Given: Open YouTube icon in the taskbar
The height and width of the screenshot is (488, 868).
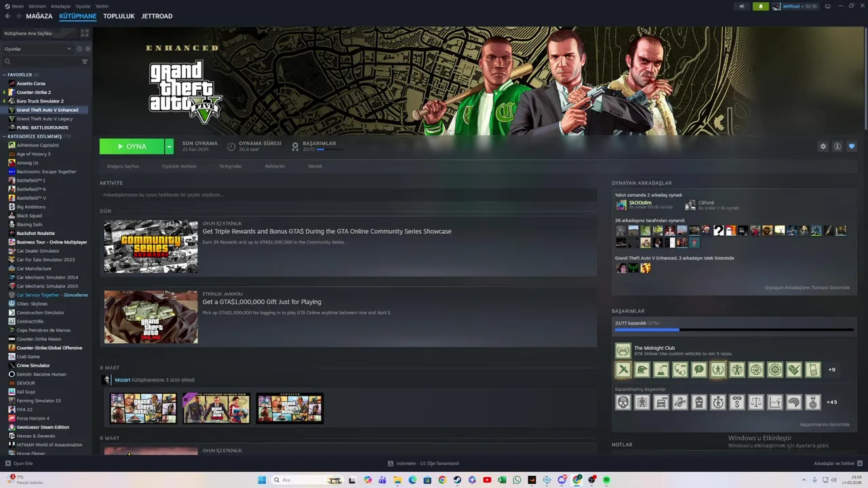Looking at the screenshot, I should [x=487, y=480].
